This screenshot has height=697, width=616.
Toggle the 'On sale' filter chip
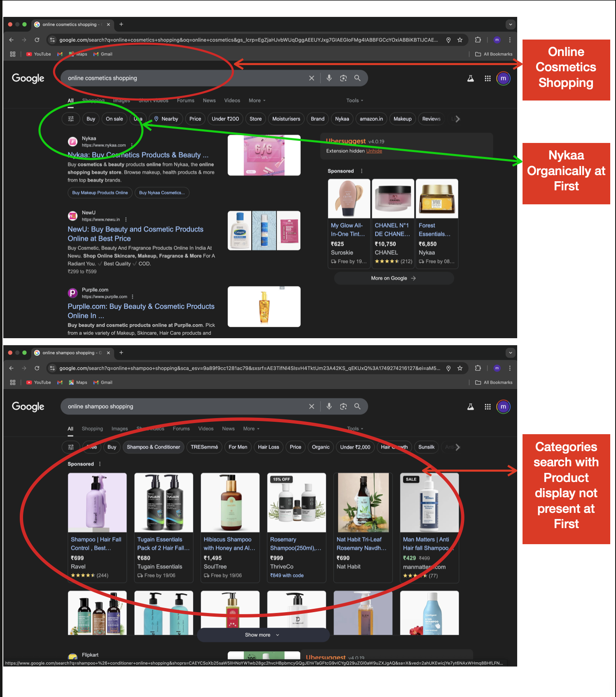pos(114,119)
